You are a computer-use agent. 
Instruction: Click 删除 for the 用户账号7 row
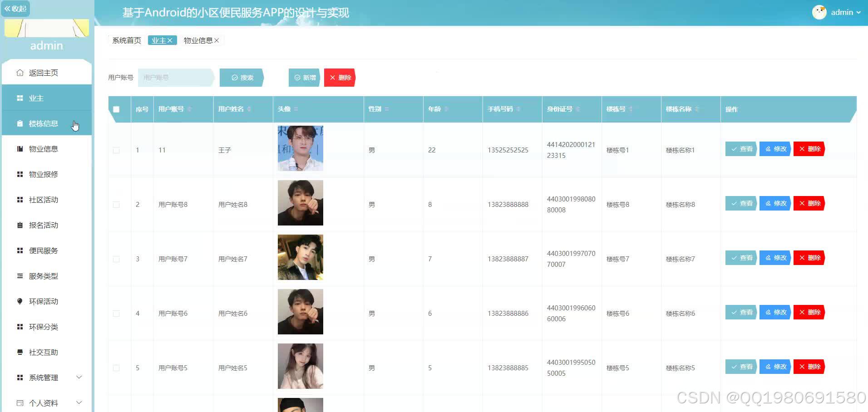coord(809,258)
